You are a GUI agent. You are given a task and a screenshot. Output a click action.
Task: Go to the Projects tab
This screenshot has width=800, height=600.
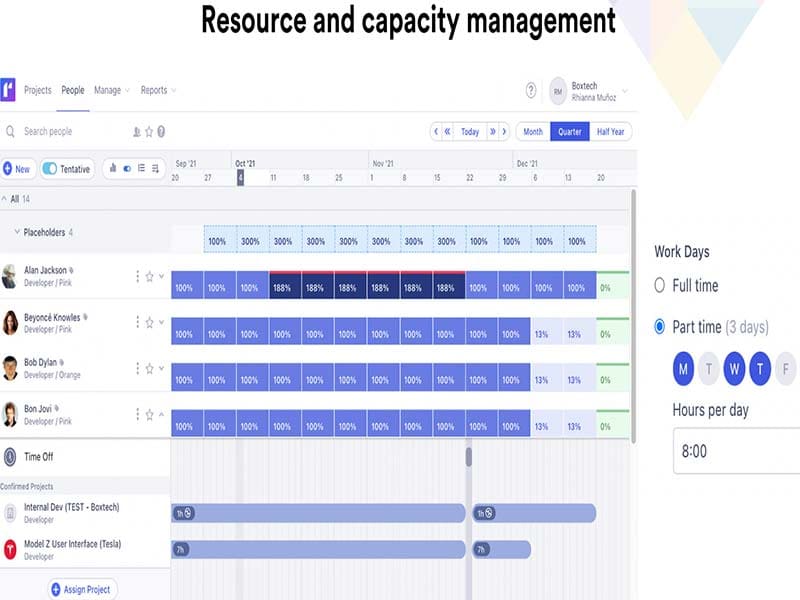(x=38, y=90)
